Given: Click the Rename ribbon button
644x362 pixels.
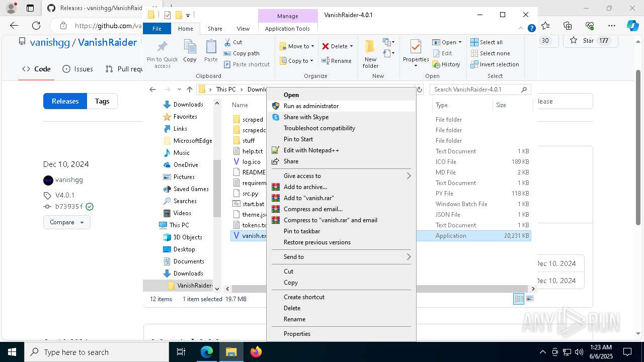Looking at the screenshot, I should click(x=337, y=61).
